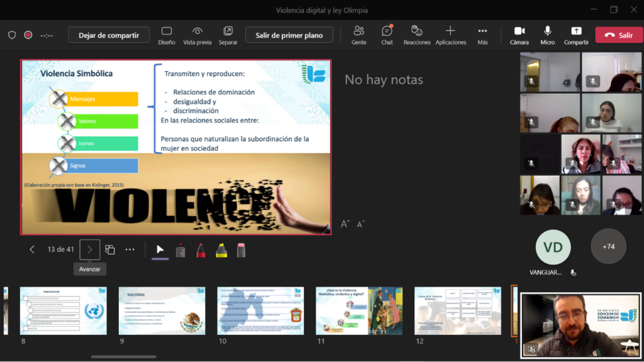The height and width of the screenshot is (362, 644).
Task: Click the VD participant avatar
Action: pyautogui.click(x=553, y=247)
